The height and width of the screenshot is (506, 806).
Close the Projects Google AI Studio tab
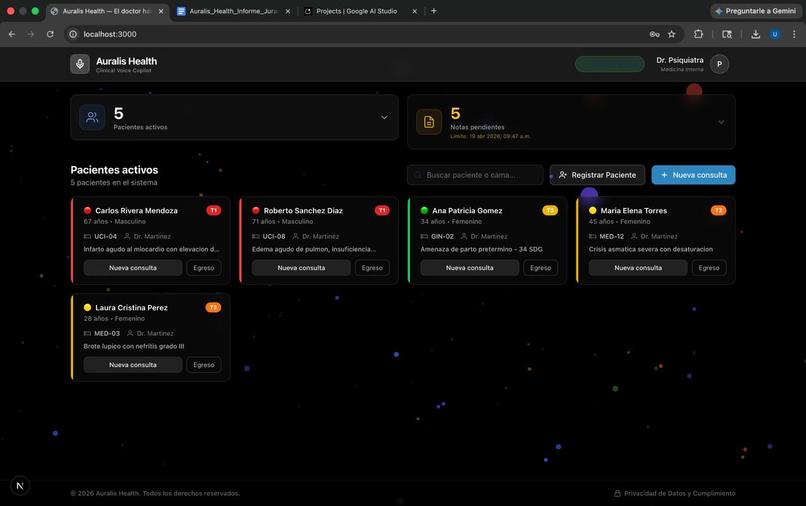tap(415, 11)
